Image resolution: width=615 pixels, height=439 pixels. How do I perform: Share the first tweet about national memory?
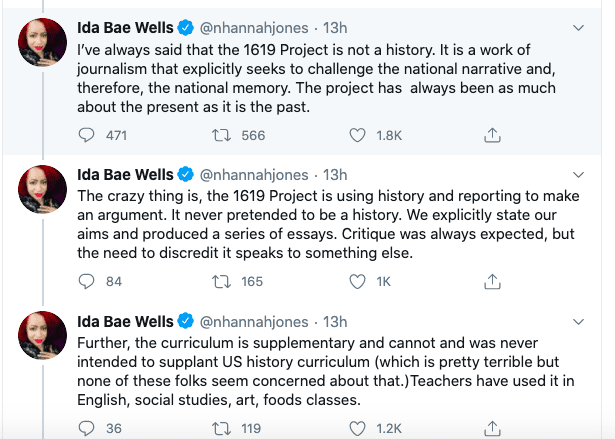[x=492, y=135]
